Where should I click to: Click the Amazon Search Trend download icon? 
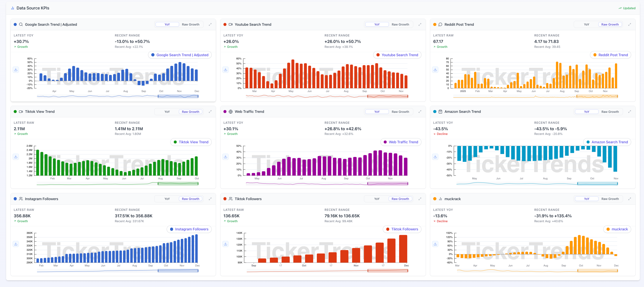435,157
